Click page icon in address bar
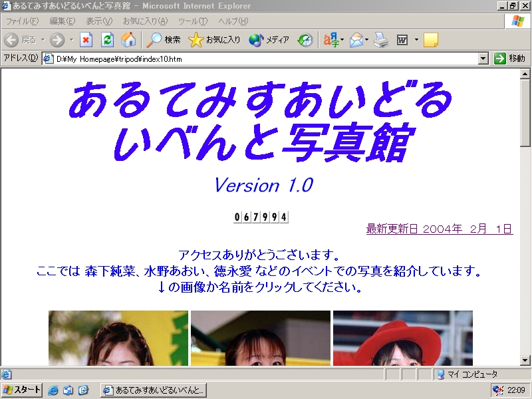Viewport: 532px width, 399px height. click(x=48, y=59)
